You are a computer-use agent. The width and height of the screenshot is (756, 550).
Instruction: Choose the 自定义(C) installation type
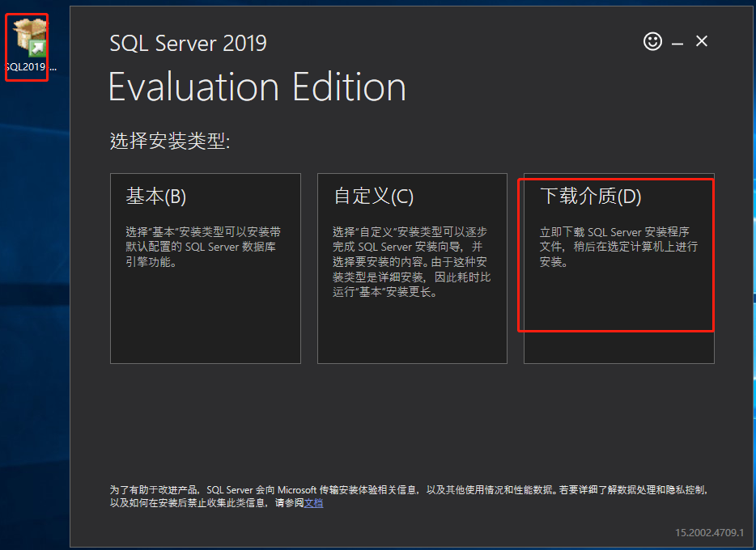[412, 269]
